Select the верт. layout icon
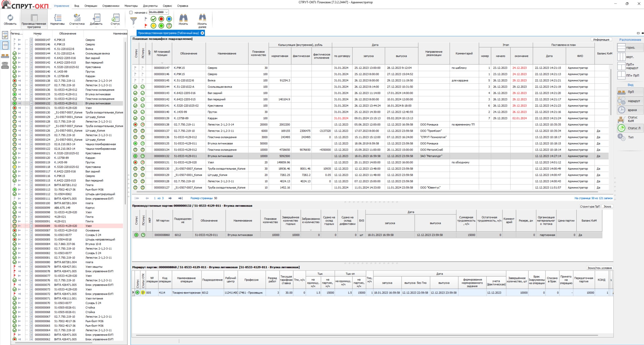The image size is (644, 345). [x=621, y=57]
